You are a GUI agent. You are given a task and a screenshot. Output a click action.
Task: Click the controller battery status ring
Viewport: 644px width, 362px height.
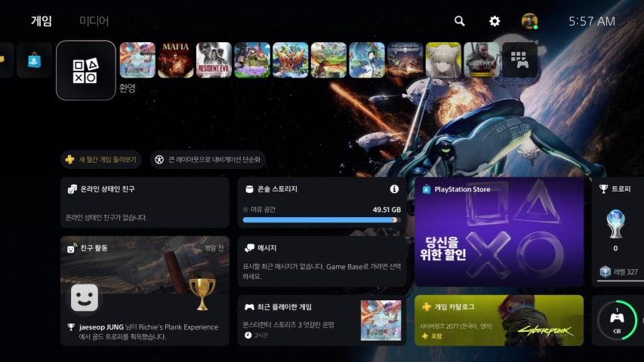point(618,320)
